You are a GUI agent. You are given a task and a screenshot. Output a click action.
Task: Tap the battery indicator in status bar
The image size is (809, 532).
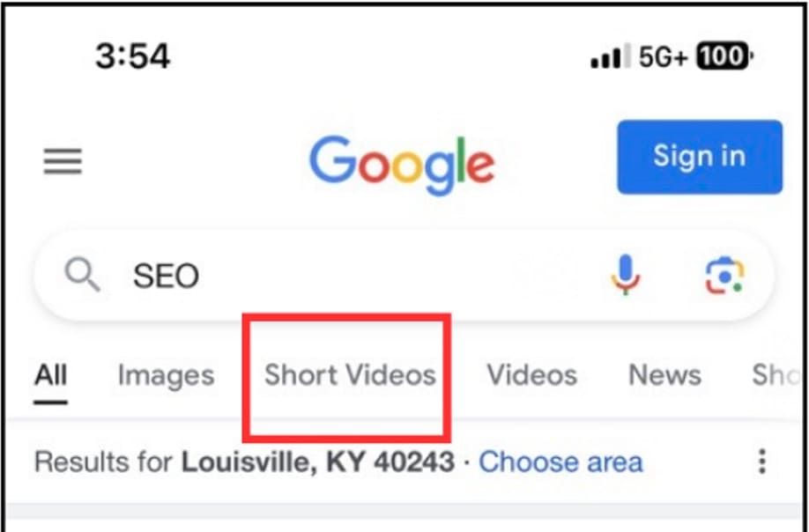tap(725, 55)
